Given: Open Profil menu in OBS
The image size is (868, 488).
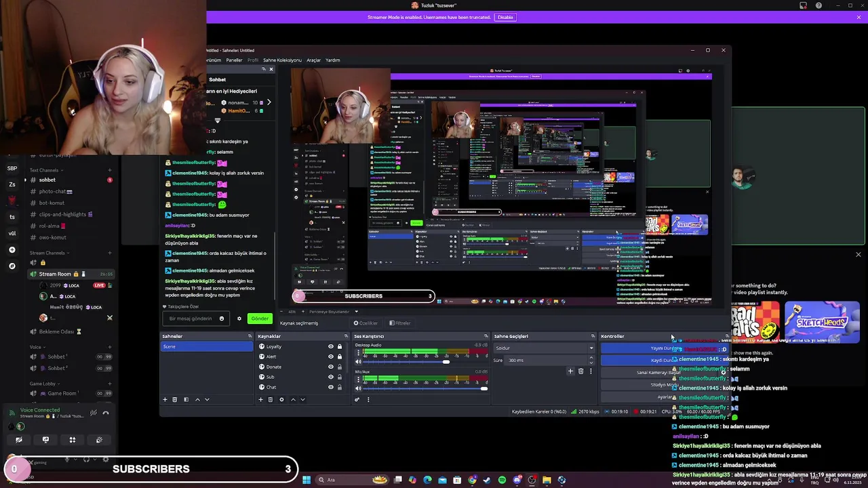Looking at the screenshot, I should pyautogui.click(x=252, y=60).
